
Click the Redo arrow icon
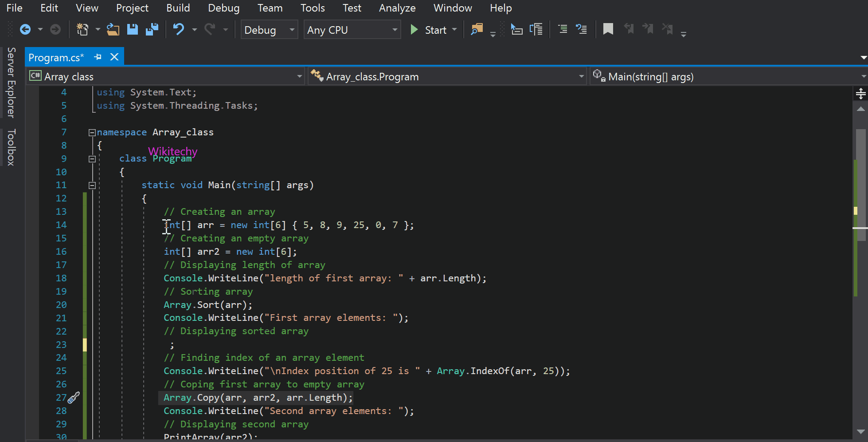point(209,30)
